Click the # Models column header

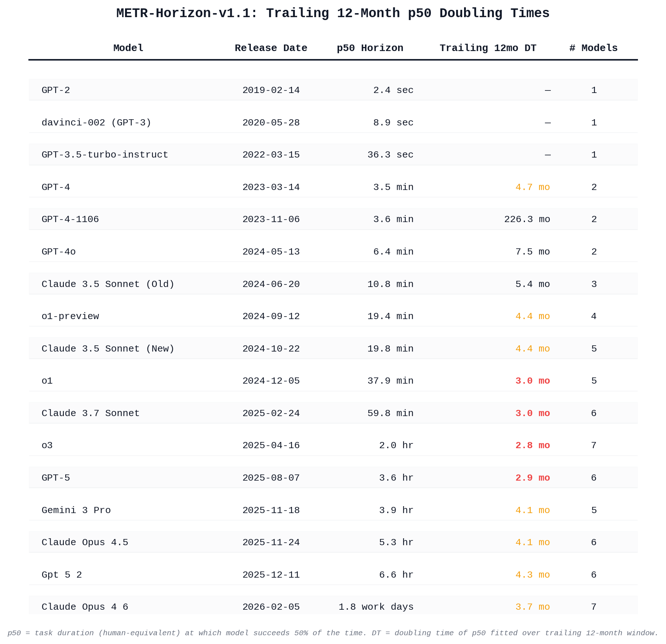click(593, 48)
